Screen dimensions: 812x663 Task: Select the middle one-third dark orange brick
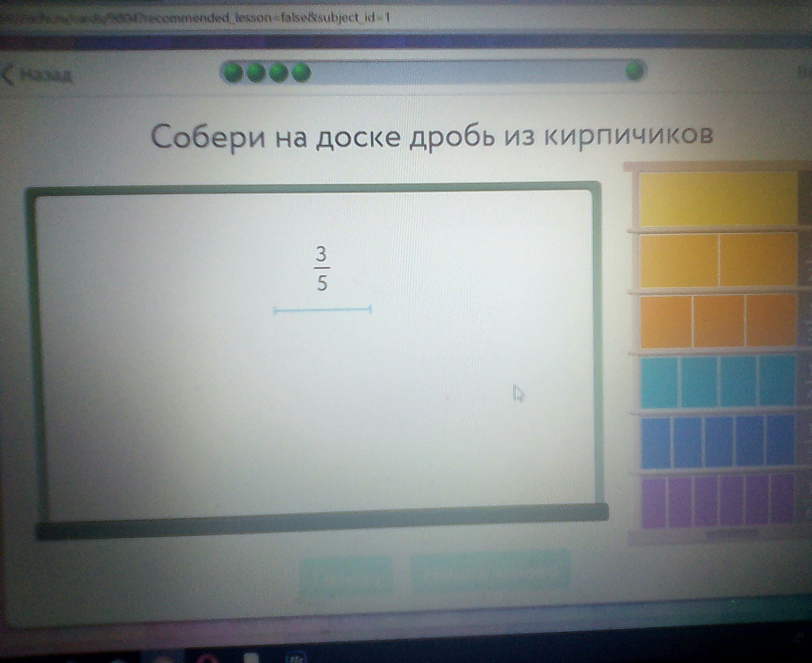(719, 322)
